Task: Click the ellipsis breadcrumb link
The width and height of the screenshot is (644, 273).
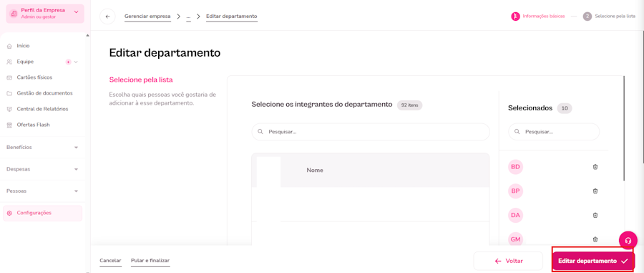Action: (188, 16)
